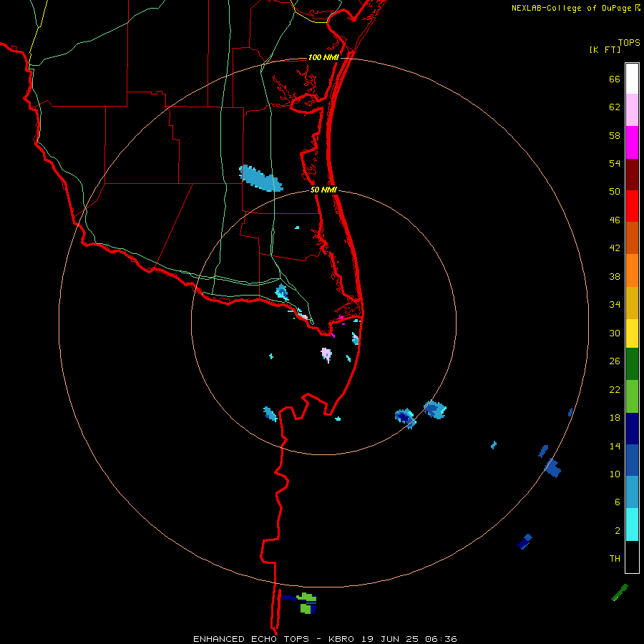Click the cyan legend swatch
644x644 pixels.
[632, 525]
